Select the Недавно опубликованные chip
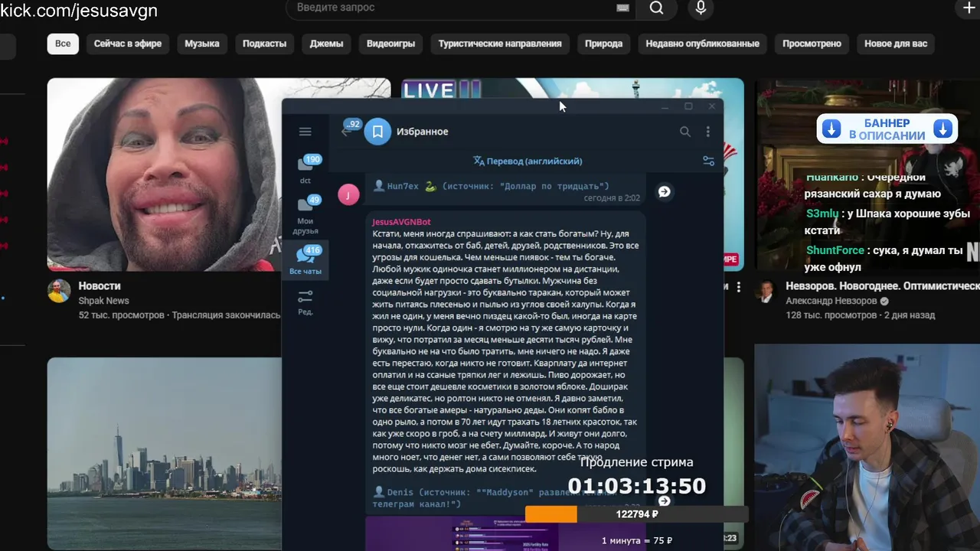The image size is (980, 551). coord(702,44)
